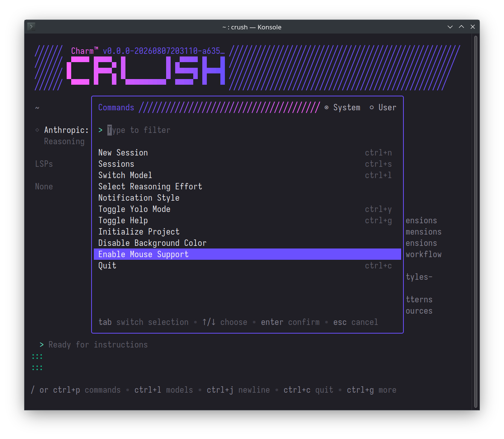Click the 'enter confirm' help hint
Viewport: 504px width, 439px height.
click(290, 322)
